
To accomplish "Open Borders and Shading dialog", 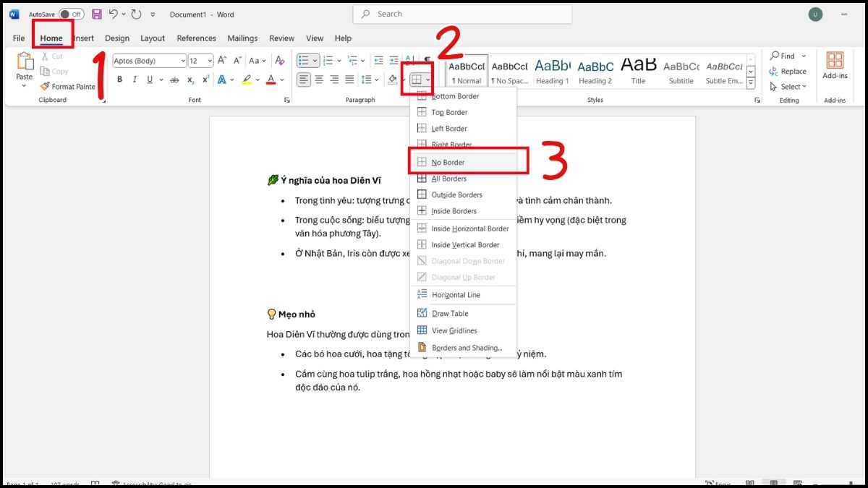I will [467, 348].
